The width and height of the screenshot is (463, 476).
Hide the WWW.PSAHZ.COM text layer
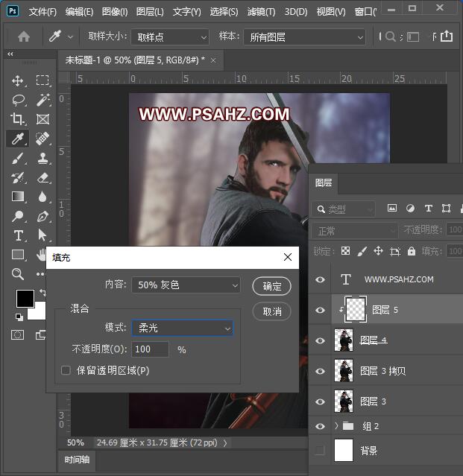pos(320,279)
